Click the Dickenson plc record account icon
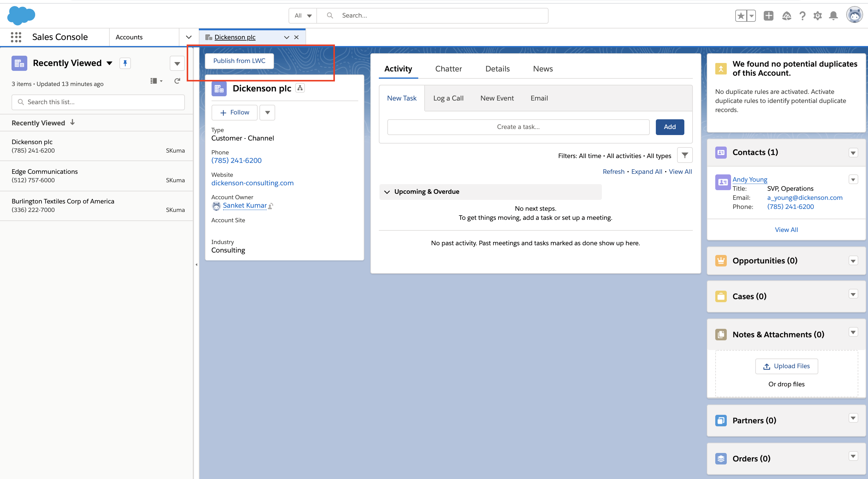This screenshot has width=868, height=479. coord(219,88)
